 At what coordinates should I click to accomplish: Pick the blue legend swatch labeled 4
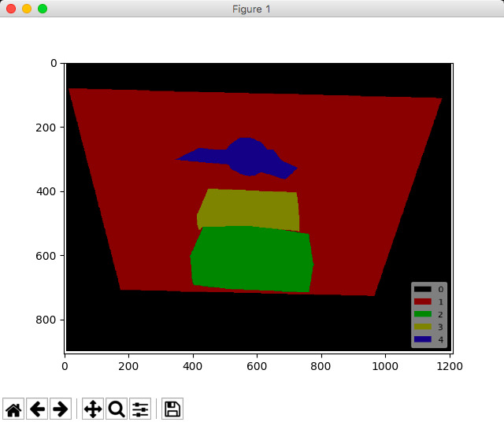coord(423,339)
